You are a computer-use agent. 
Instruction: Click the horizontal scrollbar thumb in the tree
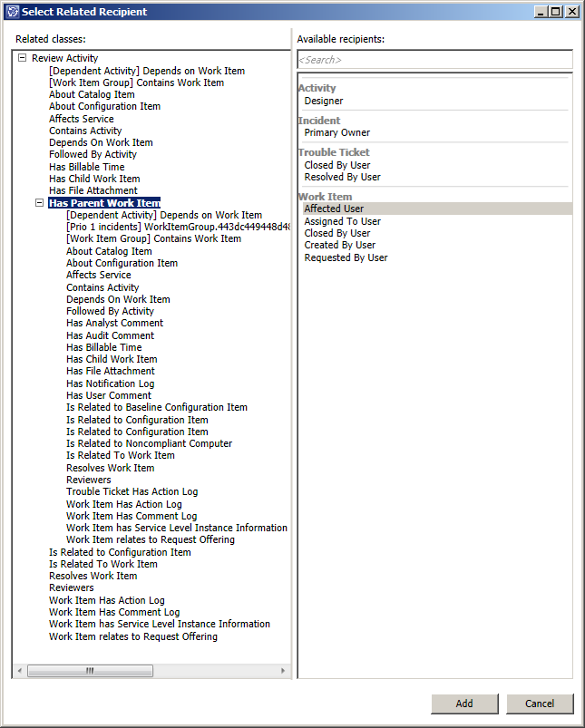(90, 670)
